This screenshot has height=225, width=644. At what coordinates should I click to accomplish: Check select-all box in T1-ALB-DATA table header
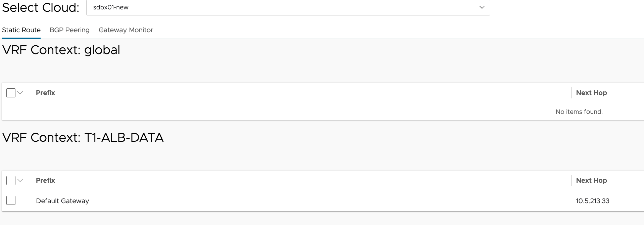coord(11,180)
